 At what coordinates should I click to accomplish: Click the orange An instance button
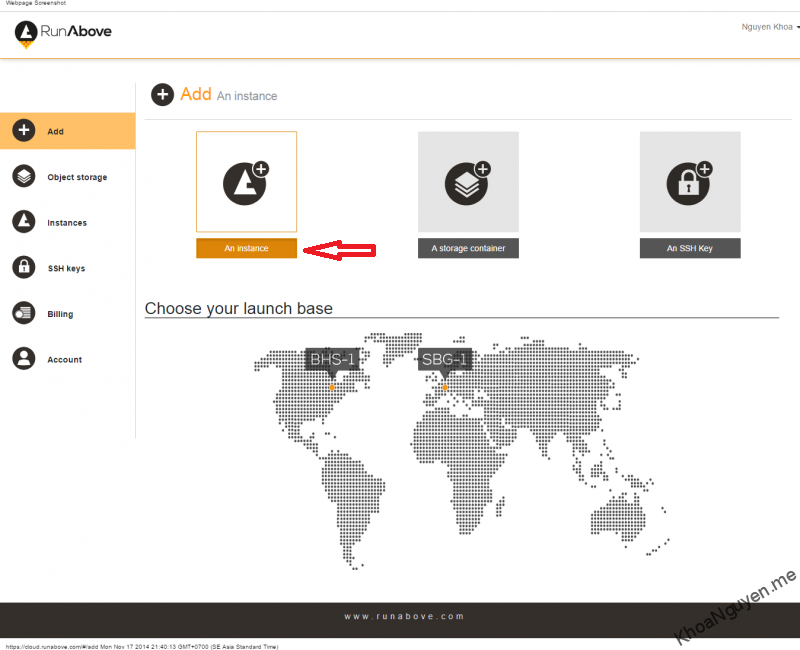[246, 248]
